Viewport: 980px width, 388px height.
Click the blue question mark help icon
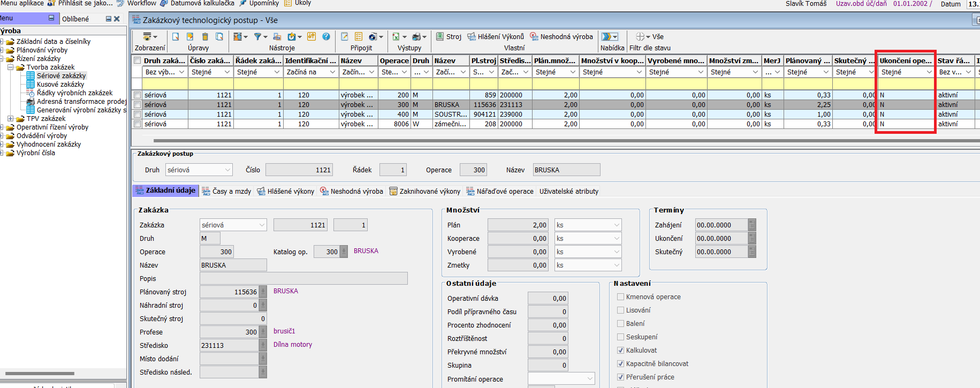point(326,36)
